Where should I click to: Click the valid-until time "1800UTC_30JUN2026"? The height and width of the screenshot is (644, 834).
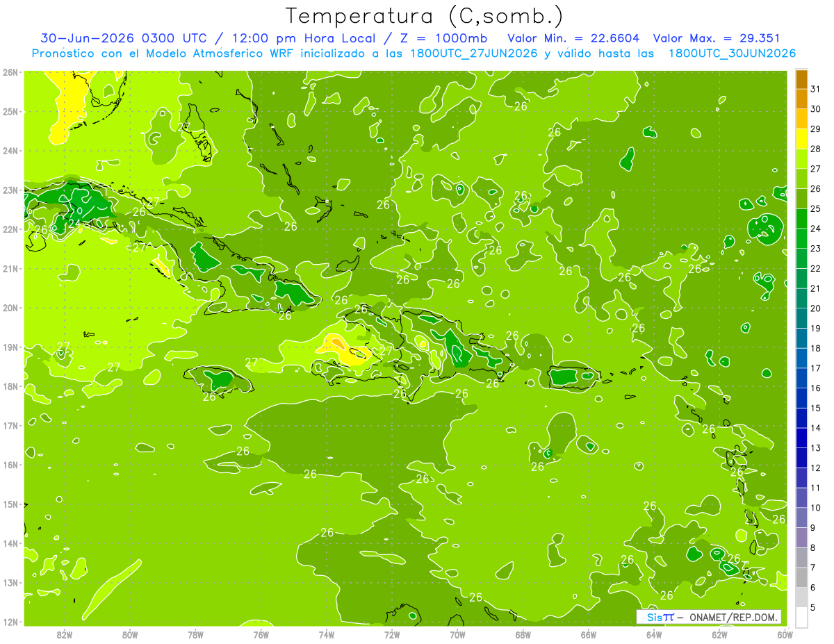(732, 53)
